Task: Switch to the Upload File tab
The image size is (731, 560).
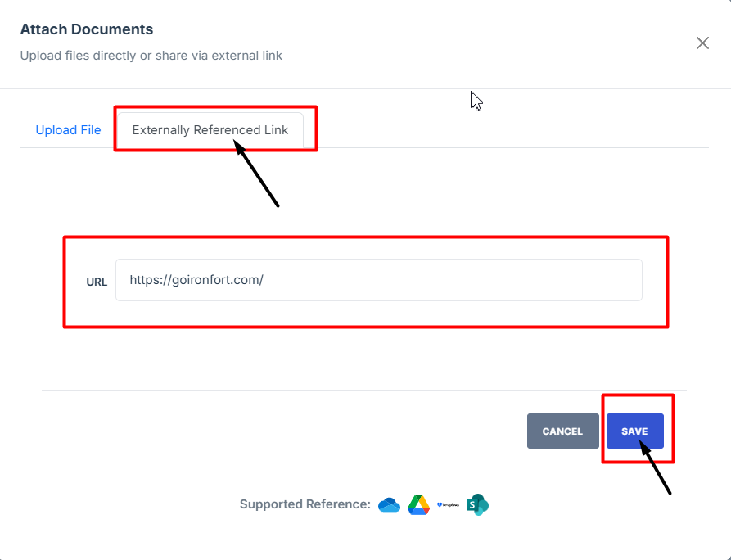Action: [68, 130]
